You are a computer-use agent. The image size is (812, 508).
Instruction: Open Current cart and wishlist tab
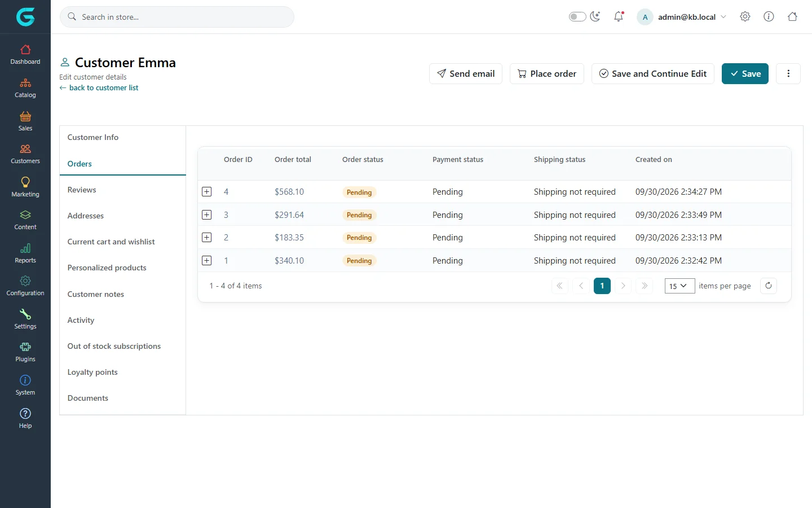pyautogui.click(x=122, y=242)
